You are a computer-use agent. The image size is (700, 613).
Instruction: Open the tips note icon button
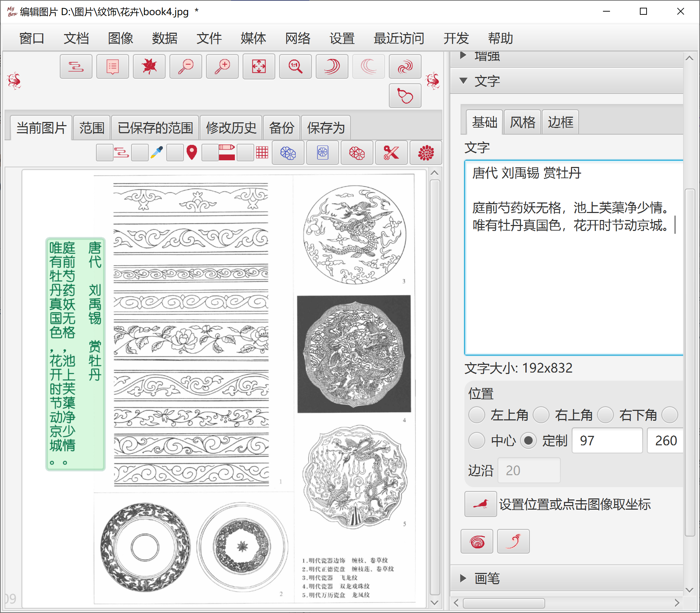pyautogui.click(x=113, y=66)
